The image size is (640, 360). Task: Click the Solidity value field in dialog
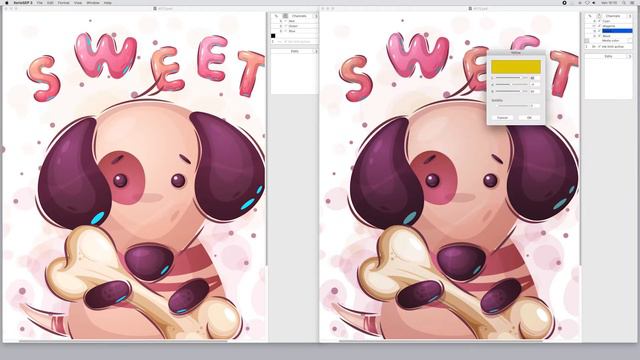pyautogui.click(x=535, y=106)
